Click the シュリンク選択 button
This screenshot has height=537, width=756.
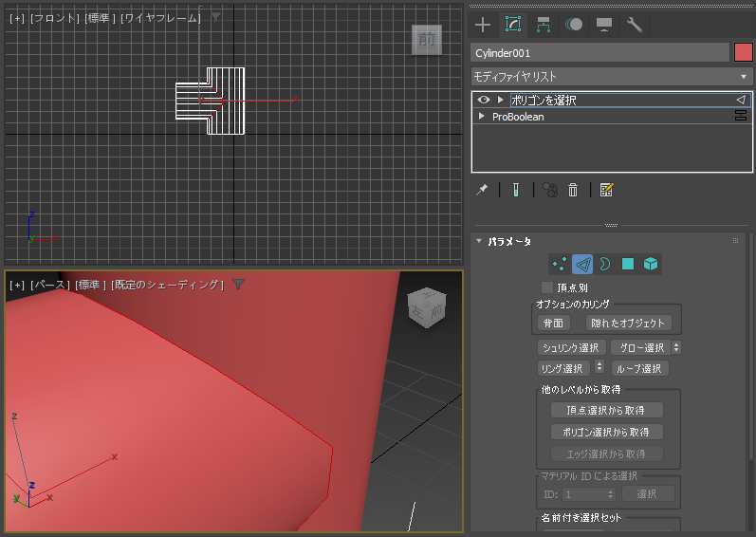click(571, 347)
